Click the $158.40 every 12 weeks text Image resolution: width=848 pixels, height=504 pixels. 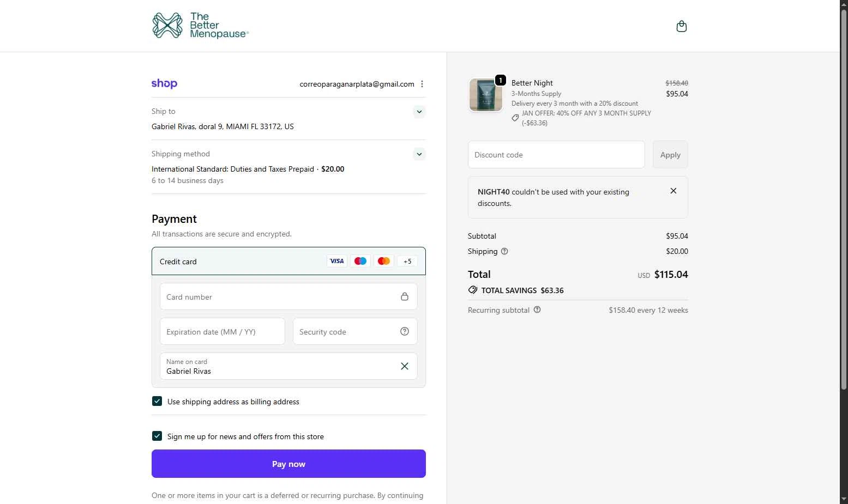point(648,310)
